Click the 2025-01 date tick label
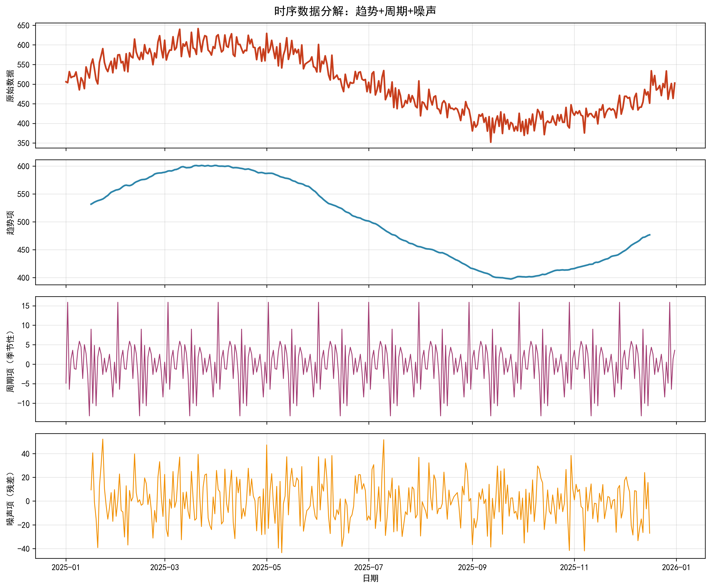The height and width of the screenshot is (588, 711). pos(66,567)
